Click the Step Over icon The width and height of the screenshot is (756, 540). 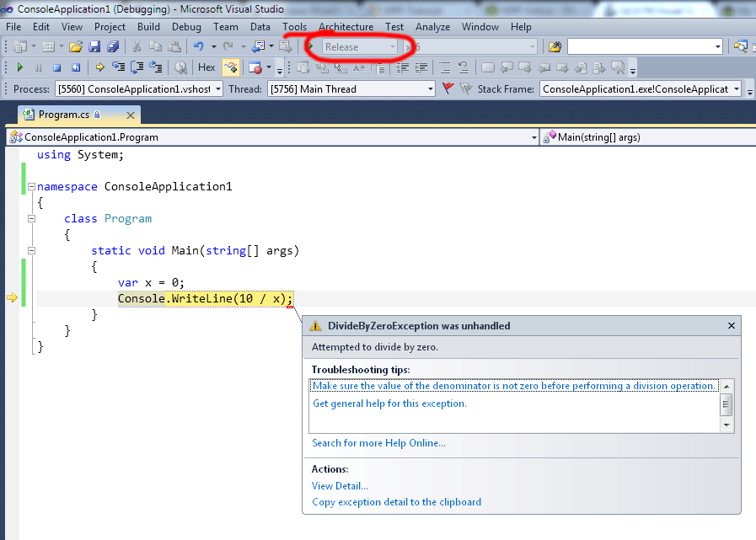click(137, 67)
